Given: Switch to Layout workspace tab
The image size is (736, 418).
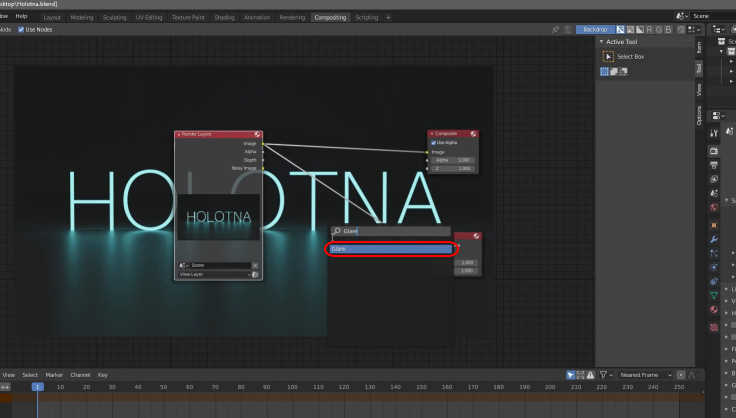Looking at the screenshot, I should [x=52, y=17].
